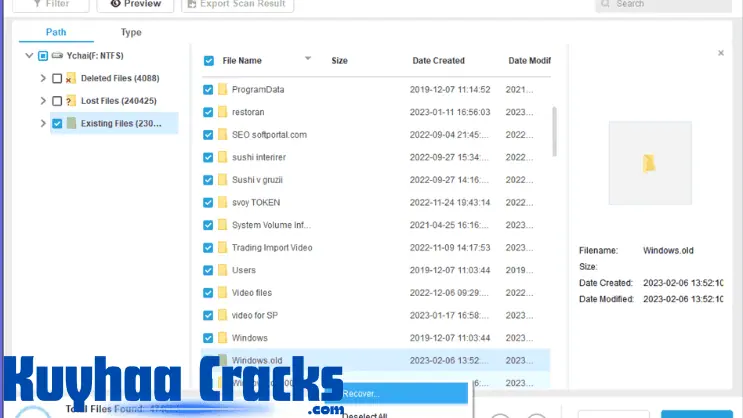
Task: Click the Deleted Files category icon
Action: [71, 78]
